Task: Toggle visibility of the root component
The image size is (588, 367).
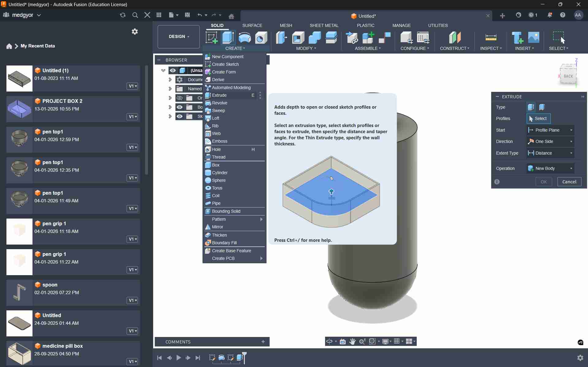Action: (173, 70)
